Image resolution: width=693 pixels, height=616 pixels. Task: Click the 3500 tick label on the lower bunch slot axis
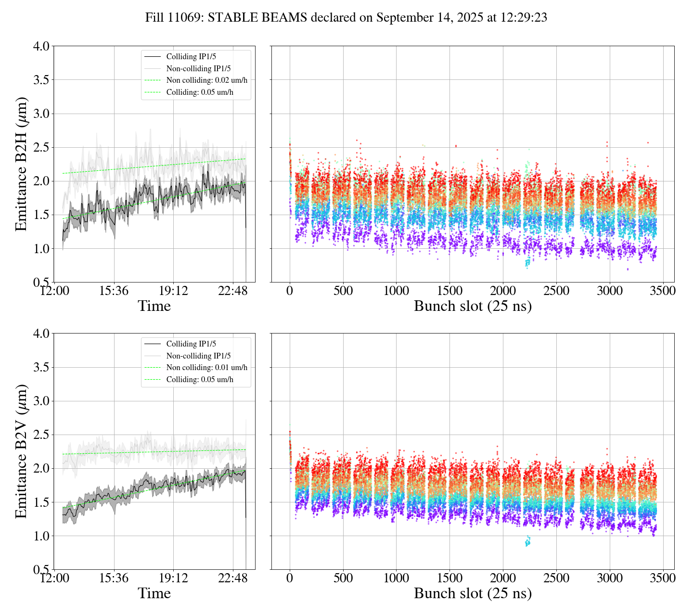coord(662,578)
